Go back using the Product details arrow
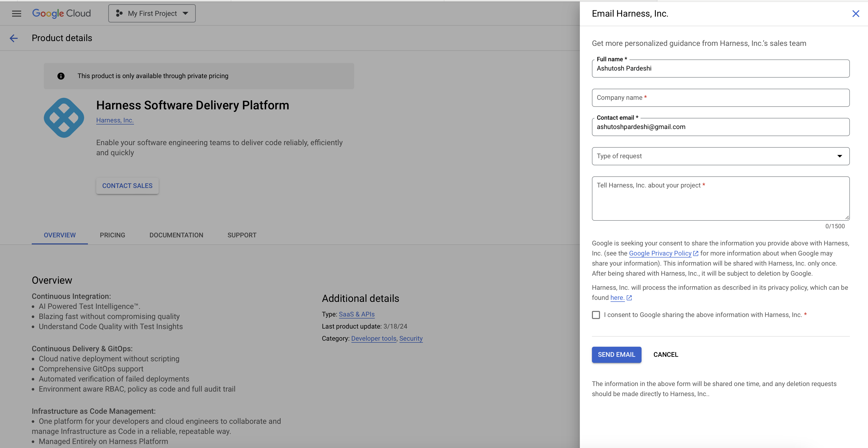 (14, 38)
